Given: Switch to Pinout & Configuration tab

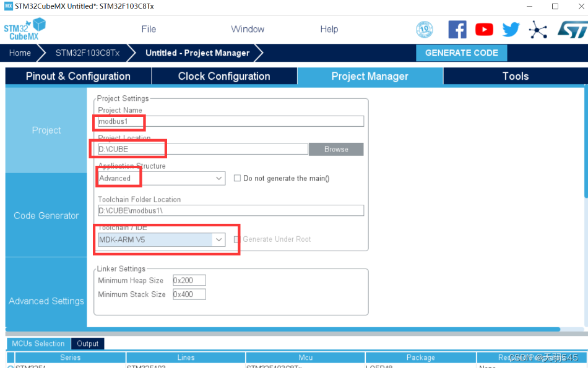Looking at the screenshot, I should pyautogui.click(x=78, y=76).
